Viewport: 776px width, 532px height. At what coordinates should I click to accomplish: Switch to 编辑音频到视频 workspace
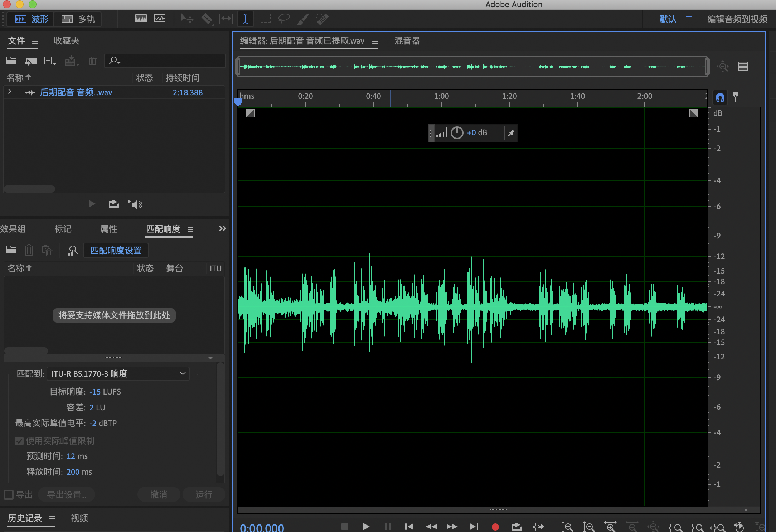point(737,19)
